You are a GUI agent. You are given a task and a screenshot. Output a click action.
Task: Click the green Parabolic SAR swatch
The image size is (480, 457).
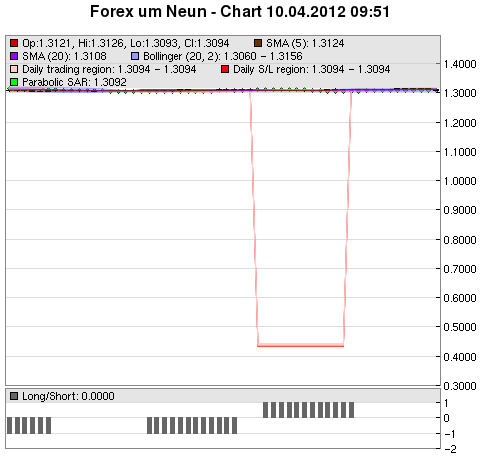click(x=14, y=82)
